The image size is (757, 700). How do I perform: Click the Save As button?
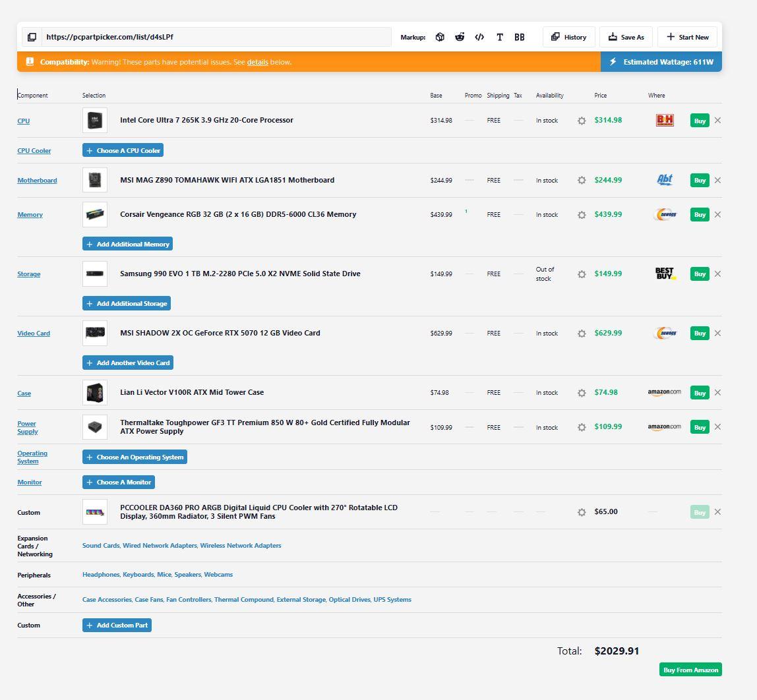pyautogui.click(x=626, y=37)
